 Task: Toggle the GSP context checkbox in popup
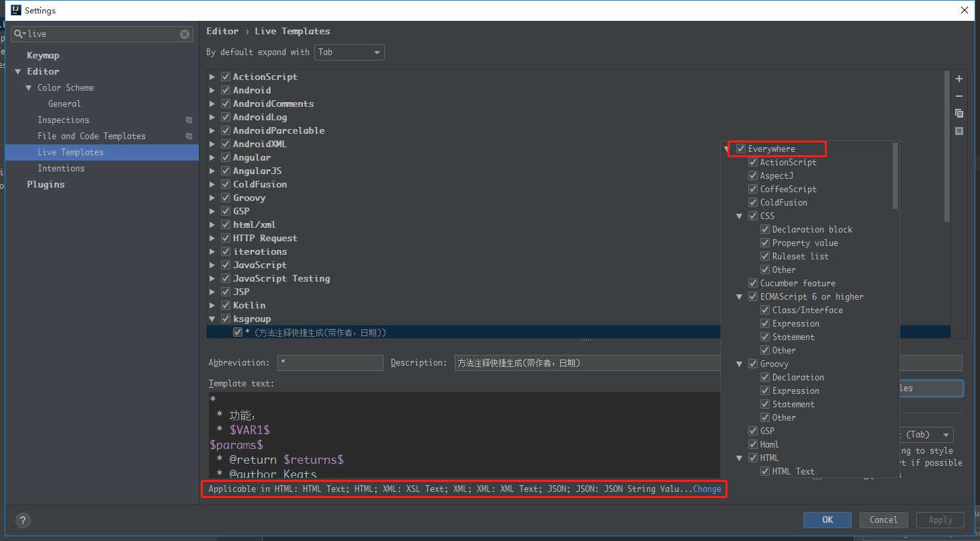(753, 431)
